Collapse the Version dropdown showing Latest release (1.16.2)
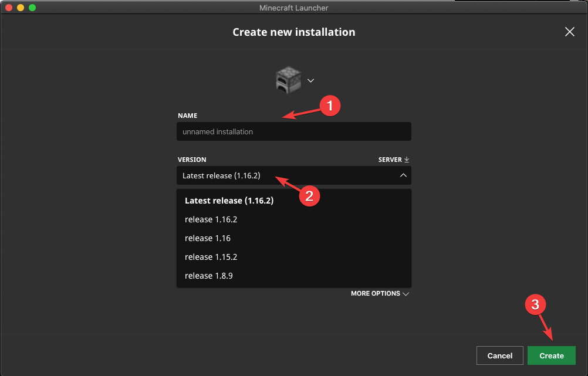588x376 pixels. pyautogui.click(x=293, y=175)
